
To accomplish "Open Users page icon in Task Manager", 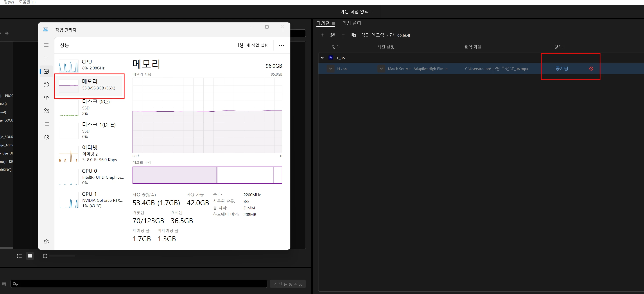I will click(46, 111).
